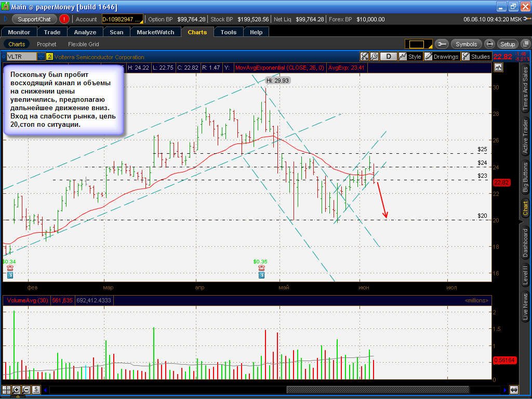Click the zoom in magnifier icon

coord(16,390)
